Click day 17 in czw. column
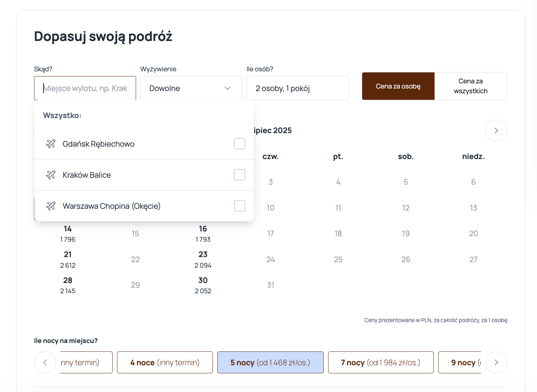The height and width of the screenshot is (392, 537). [271, 234]
